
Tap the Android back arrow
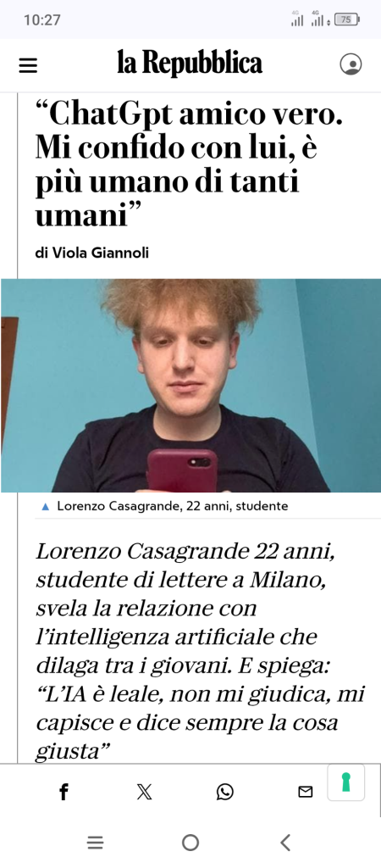click(285, 843)
